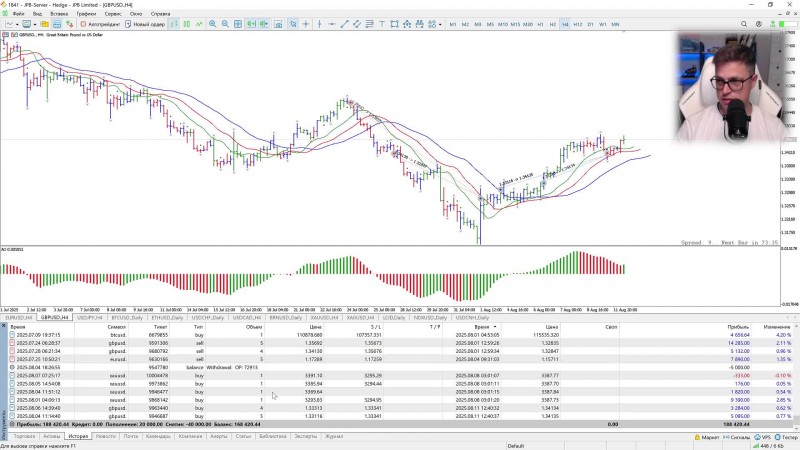Open the Новости toolbox tab

coord(106,436)
